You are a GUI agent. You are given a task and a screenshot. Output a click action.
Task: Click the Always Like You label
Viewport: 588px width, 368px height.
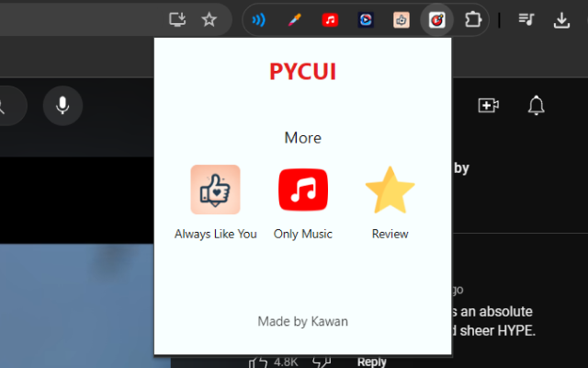pos(215,234)
